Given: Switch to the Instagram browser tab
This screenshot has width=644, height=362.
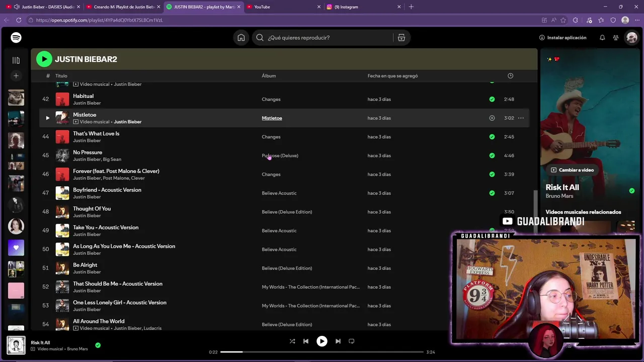Looking at the screenshot, I should coord(364,7).
